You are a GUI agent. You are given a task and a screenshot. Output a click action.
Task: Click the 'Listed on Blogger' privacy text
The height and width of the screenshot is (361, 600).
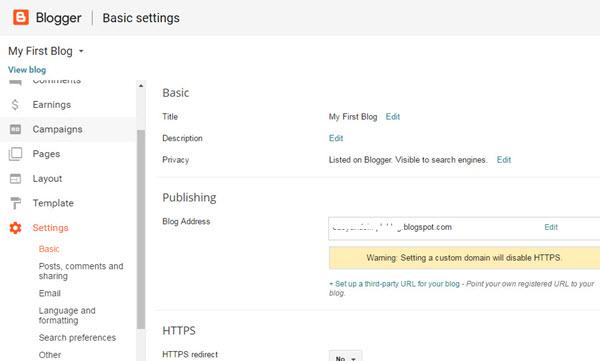(x=408, y=160)
